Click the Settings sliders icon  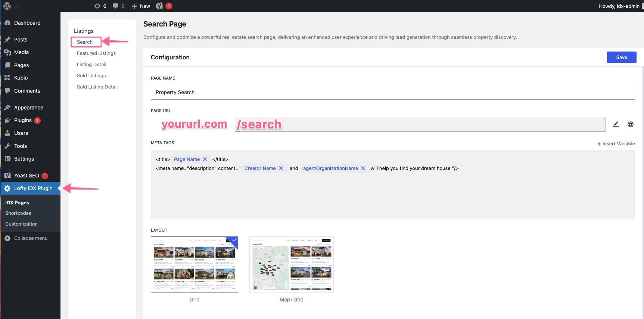pyautogui.click(x=7, y=159)
